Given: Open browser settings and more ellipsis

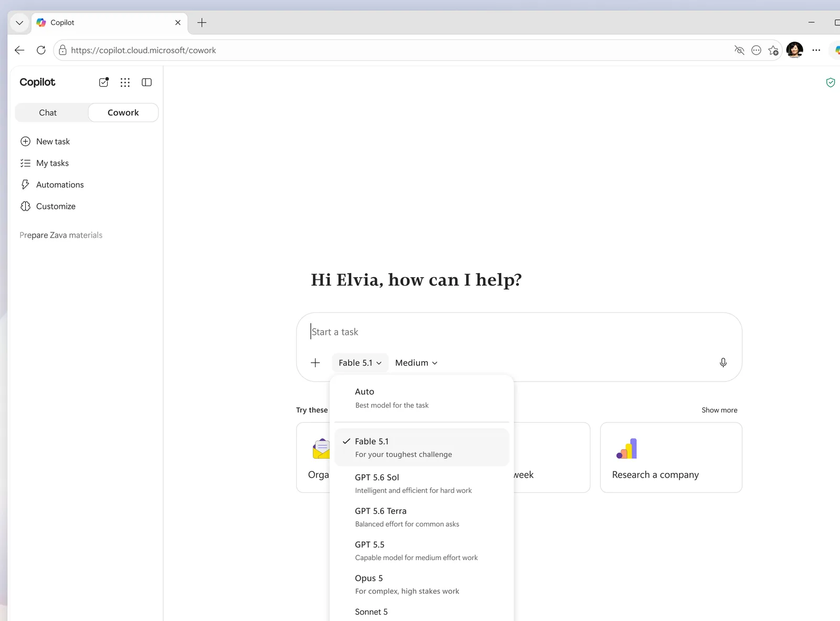Looking at the screenshot, I should [816, 50].
